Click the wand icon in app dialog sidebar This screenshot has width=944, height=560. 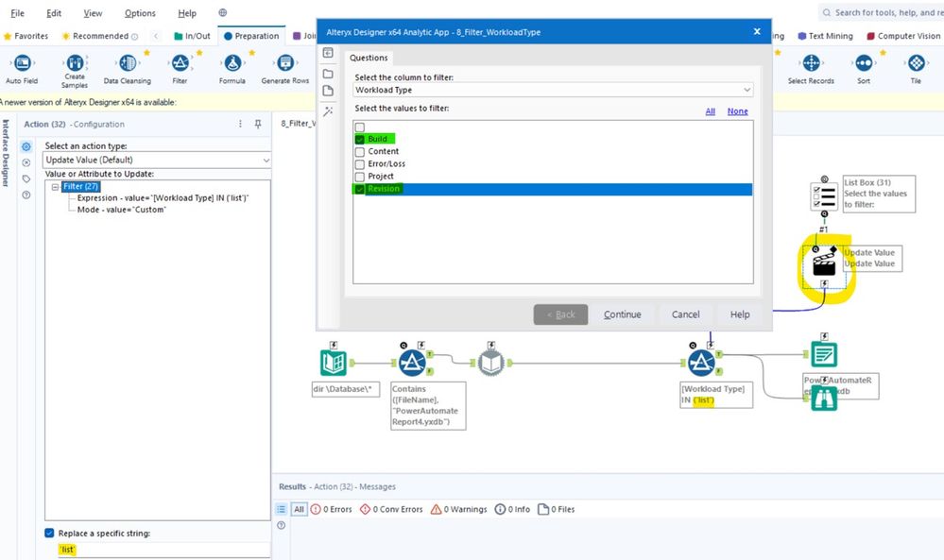tap(328, 111)
